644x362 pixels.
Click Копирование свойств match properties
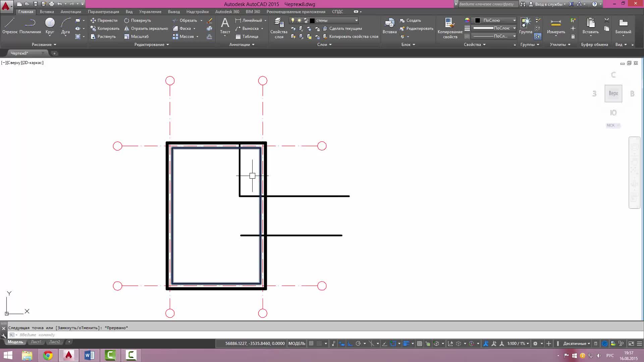450,28
